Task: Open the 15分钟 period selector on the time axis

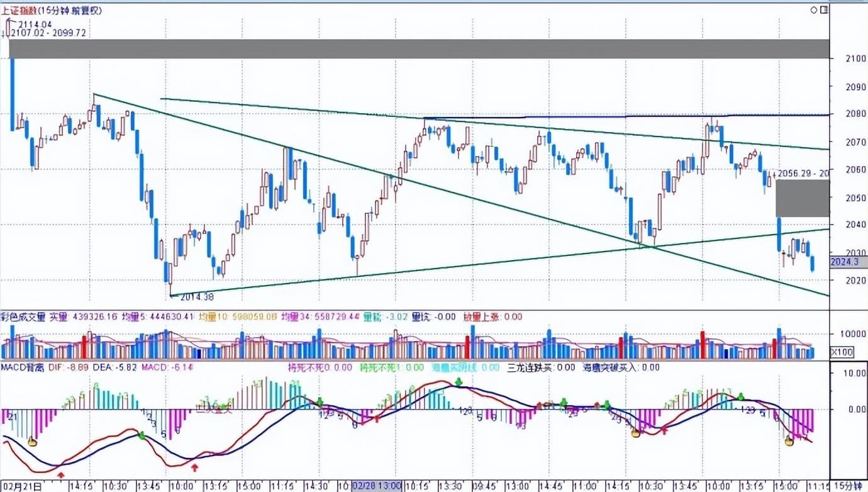Action: coord(849,486)
